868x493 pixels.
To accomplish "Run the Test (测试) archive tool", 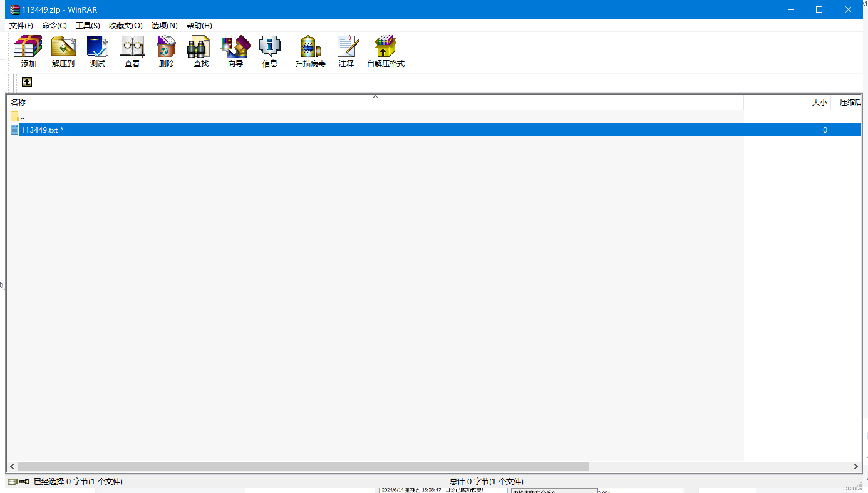I will tap(98, 51).
